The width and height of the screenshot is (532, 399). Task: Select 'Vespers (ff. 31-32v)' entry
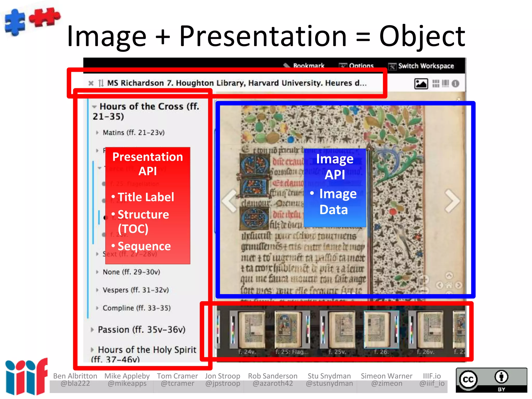point(136,290)
